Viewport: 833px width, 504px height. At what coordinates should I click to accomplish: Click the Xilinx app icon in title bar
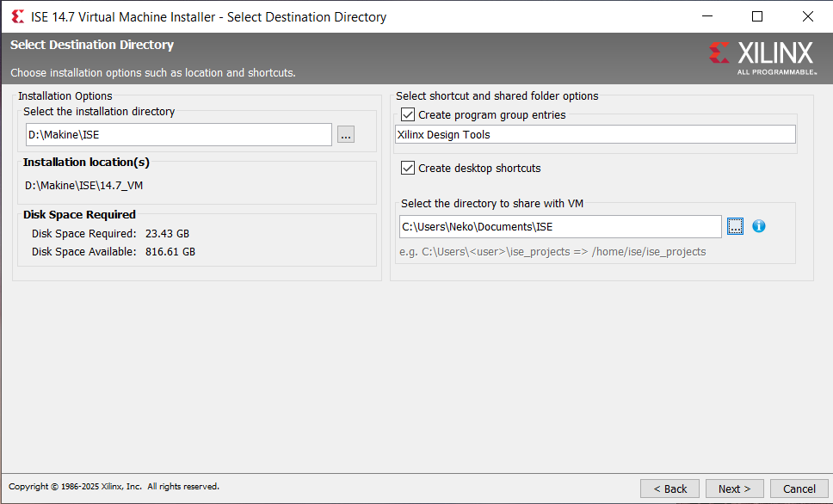[17, 16]
